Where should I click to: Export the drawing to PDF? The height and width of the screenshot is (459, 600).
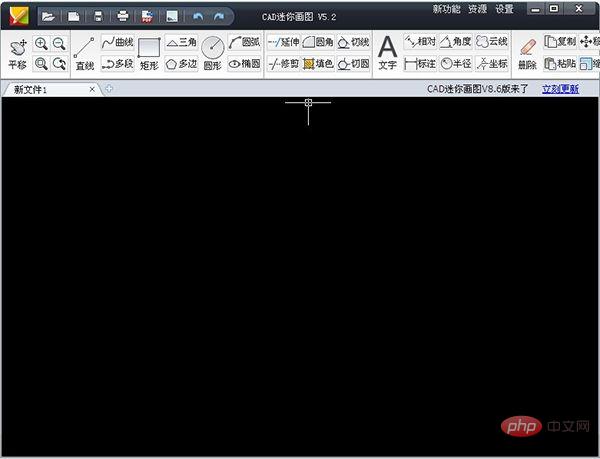pos(147,16)
